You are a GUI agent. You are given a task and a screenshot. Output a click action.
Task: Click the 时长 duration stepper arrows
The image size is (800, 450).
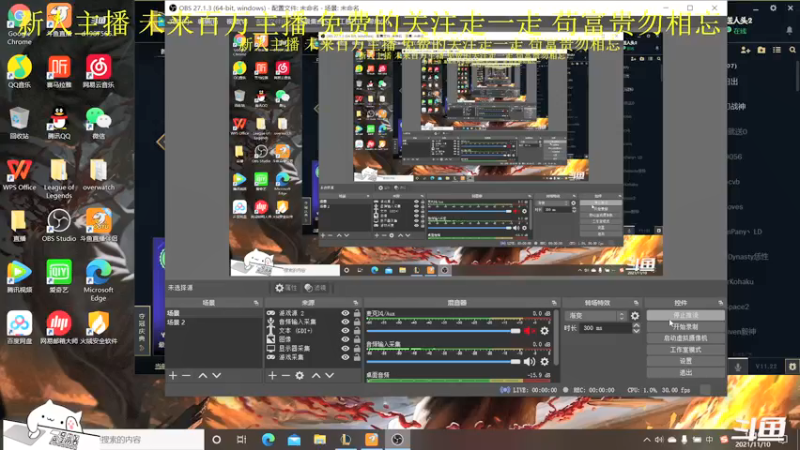[636, 328]
